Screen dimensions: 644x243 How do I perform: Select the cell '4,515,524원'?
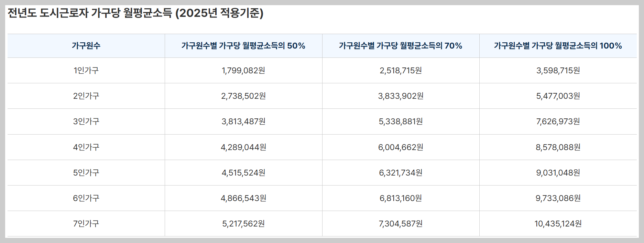point(243,173)
